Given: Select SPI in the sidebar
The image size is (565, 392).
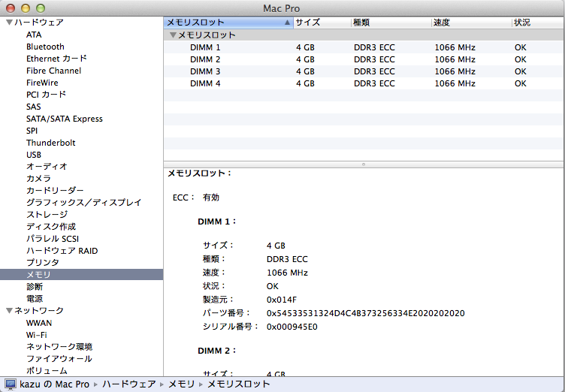Looking at the screenshot, I should pyautogui.click(x=32, y=131).
